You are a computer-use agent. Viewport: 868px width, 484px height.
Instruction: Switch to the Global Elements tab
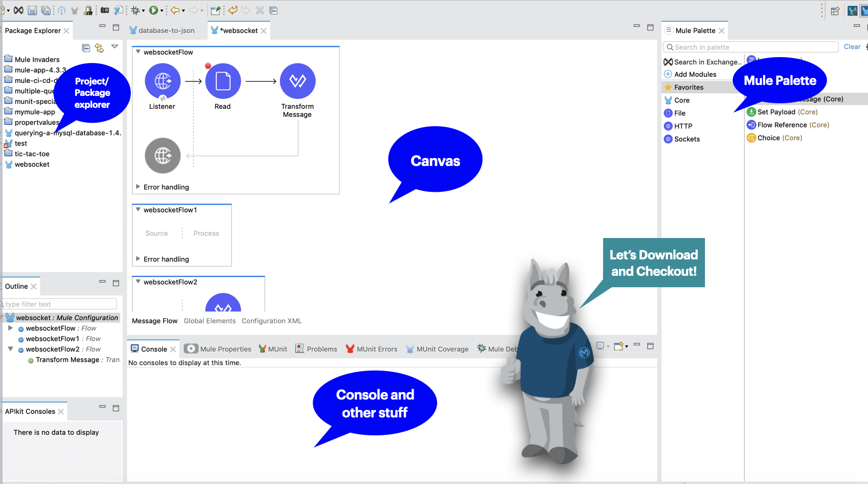coord(209,321)
